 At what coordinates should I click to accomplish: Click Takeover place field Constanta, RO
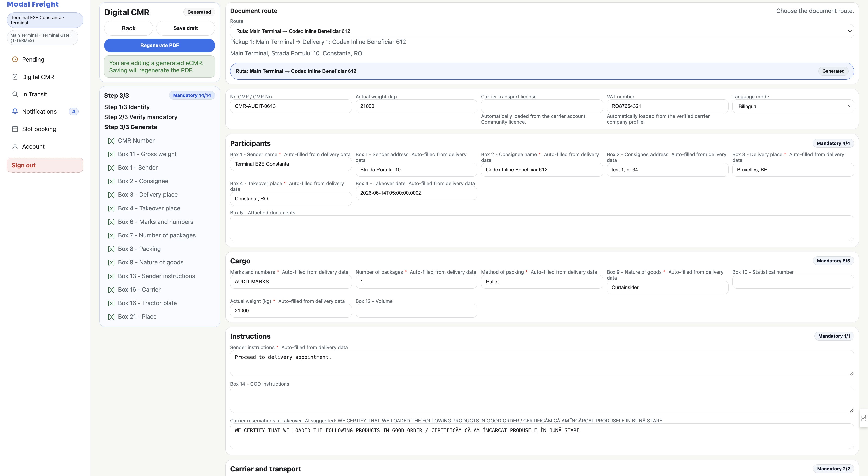tap(291, 199)
